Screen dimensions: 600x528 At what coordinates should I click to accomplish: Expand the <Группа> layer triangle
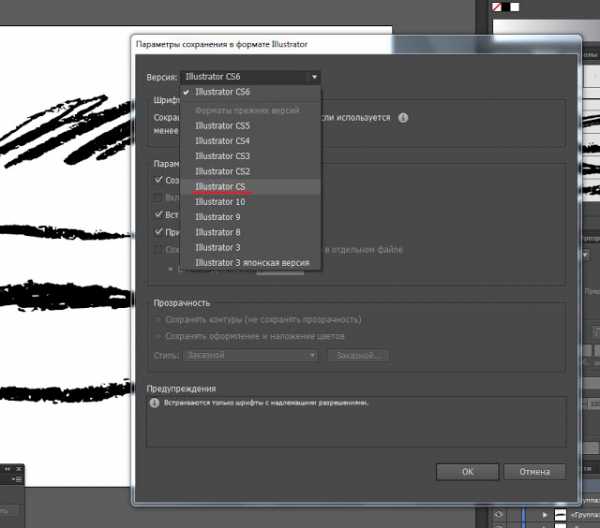(545, 515)
